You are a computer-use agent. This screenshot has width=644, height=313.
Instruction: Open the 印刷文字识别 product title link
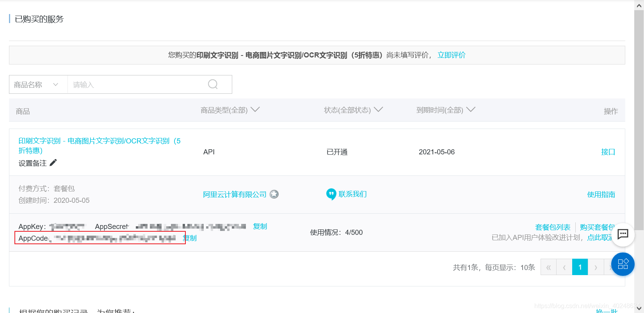click(100, 145)
